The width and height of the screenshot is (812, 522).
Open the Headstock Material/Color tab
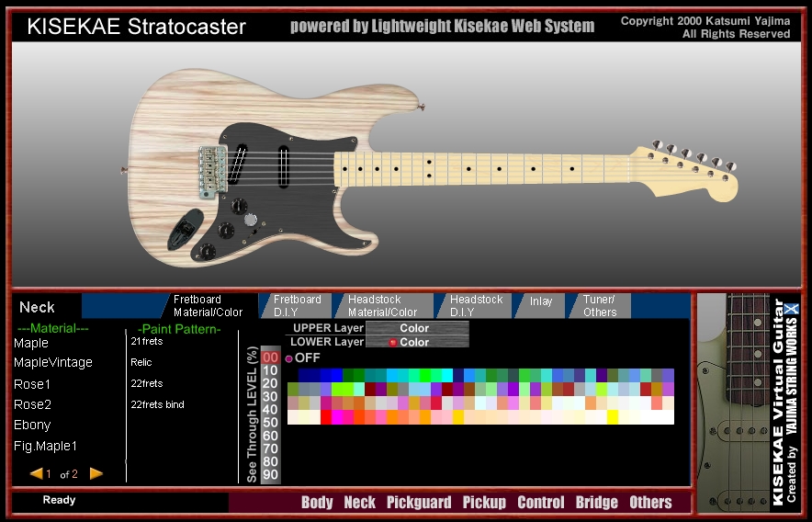point(382,306)
